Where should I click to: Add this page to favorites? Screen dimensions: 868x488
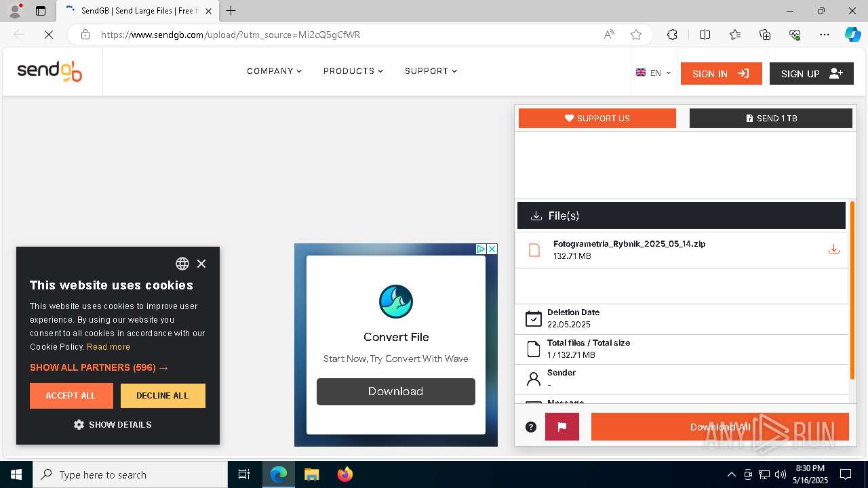(x=636, y=35)
